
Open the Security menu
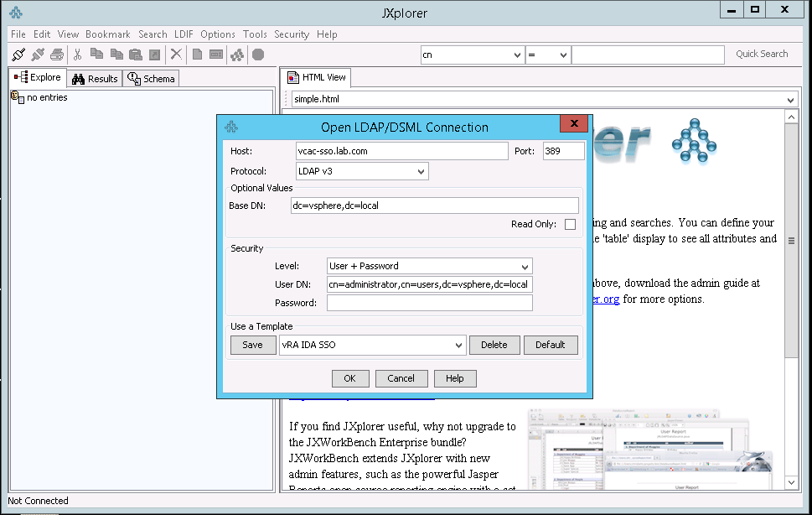coord(292,34)
